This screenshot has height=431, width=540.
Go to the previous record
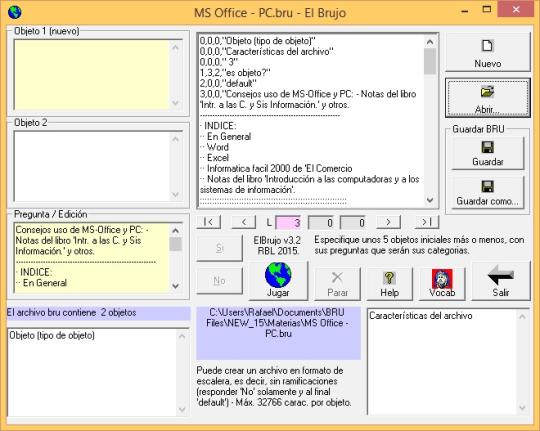click(244, 222)
